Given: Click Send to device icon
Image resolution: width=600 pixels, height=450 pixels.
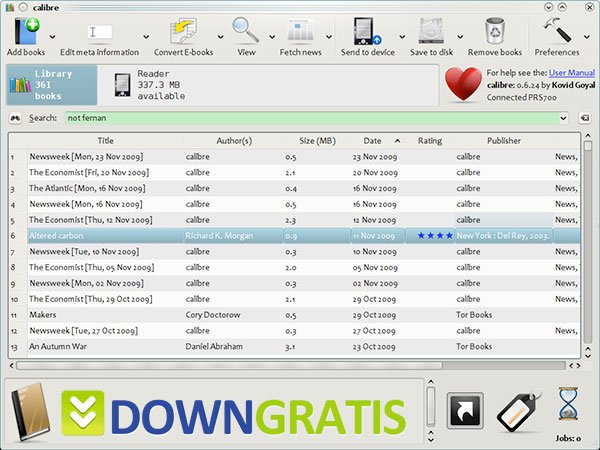Looking at the screenshot, I should pos(367,31).
